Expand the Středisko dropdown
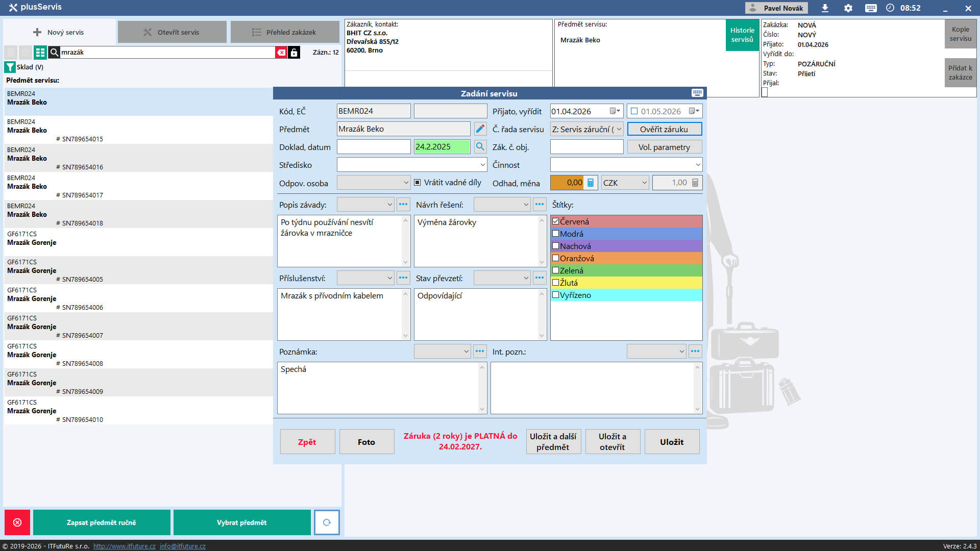The image size is (980, 551). [482, 165]
